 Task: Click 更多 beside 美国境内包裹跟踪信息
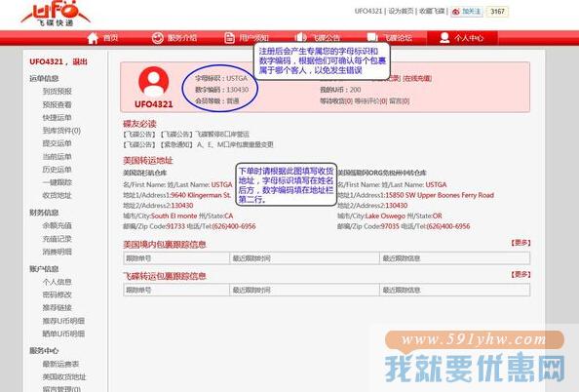tap(521, 243)
